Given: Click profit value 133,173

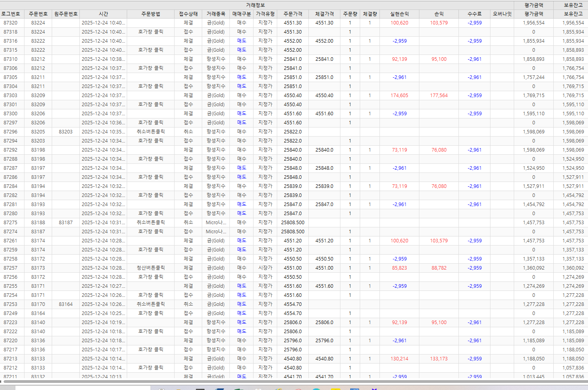Looking at the screenshot, I should coord(439,359).
